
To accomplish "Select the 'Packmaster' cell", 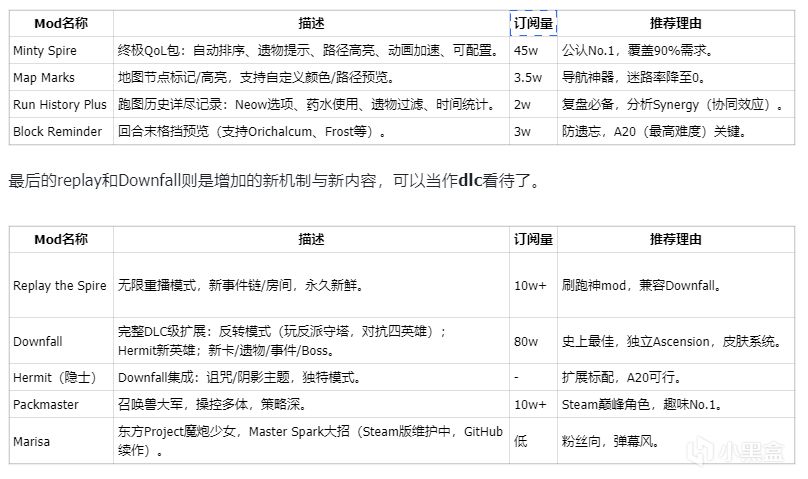I will 61,404.
